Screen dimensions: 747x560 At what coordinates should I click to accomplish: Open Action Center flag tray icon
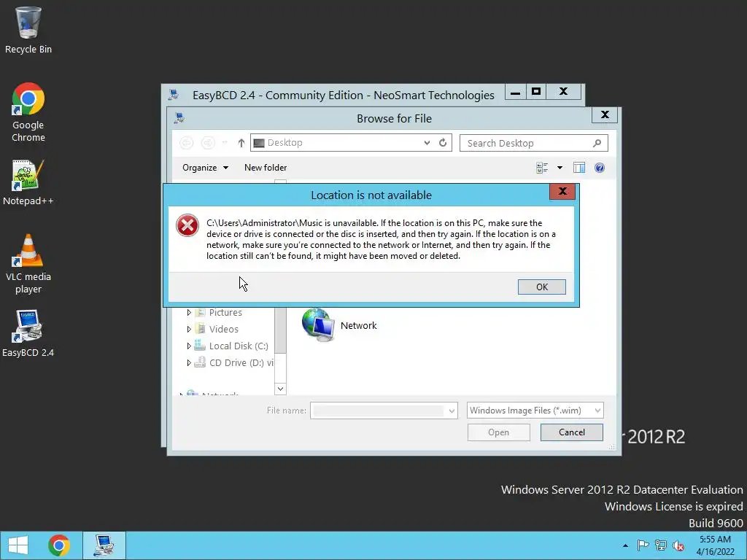(643, 545)
